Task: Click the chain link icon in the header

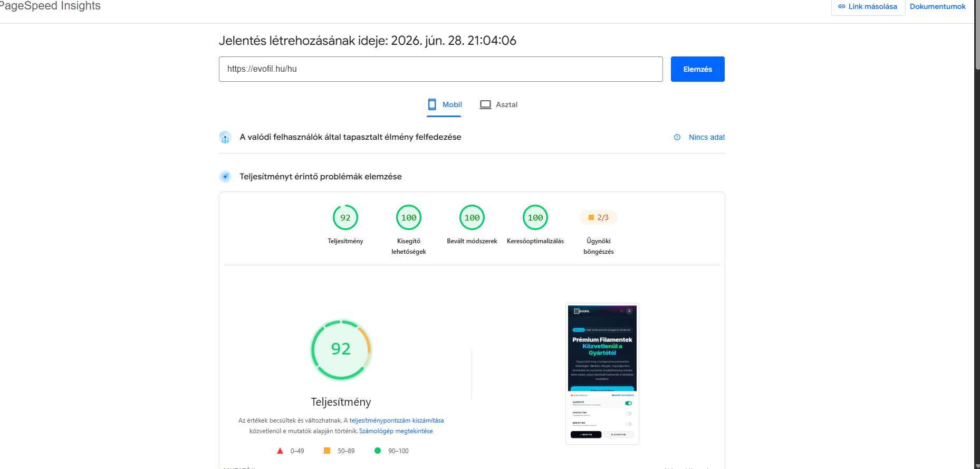Action: 841,7
